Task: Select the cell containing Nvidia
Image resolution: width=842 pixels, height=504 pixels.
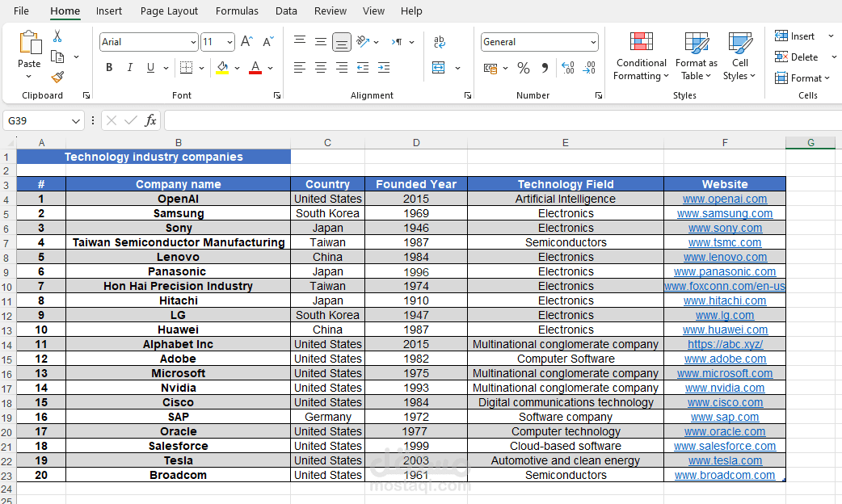Action: [x=179, y=388]
